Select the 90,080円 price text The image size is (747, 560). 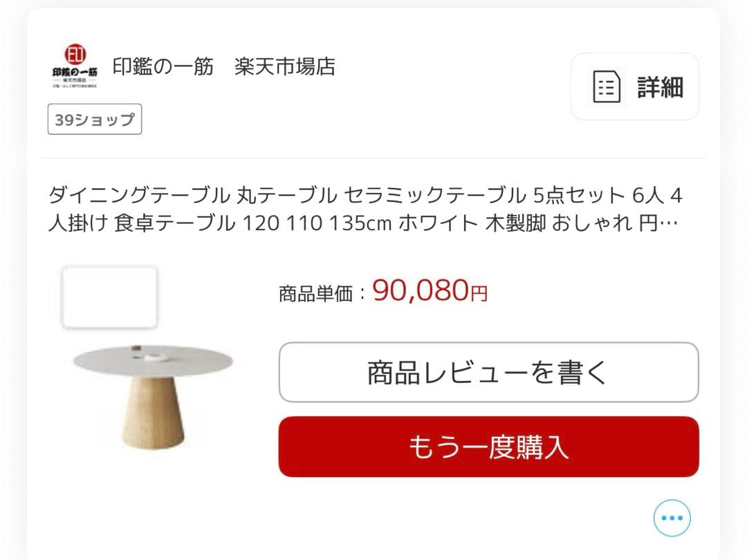click(427, 291)
